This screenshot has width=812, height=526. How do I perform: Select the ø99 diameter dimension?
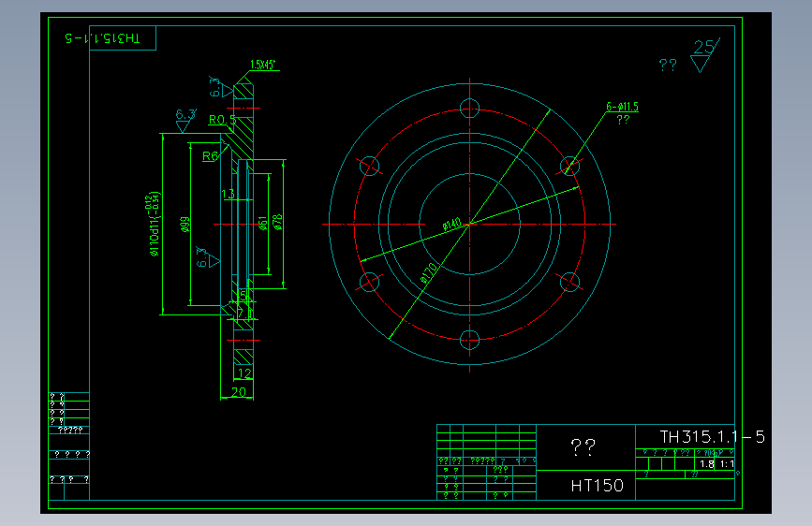point(185,225)
